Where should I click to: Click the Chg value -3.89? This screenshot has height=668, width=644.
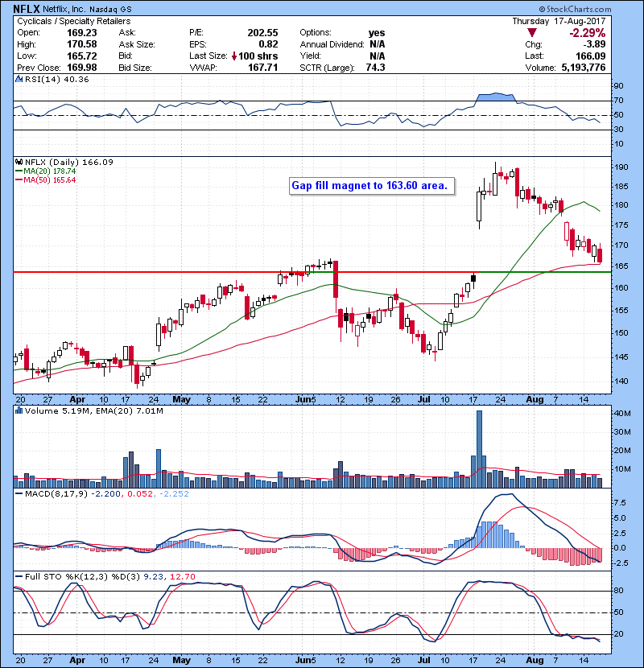pyautogui.click(x=594, y=44)
